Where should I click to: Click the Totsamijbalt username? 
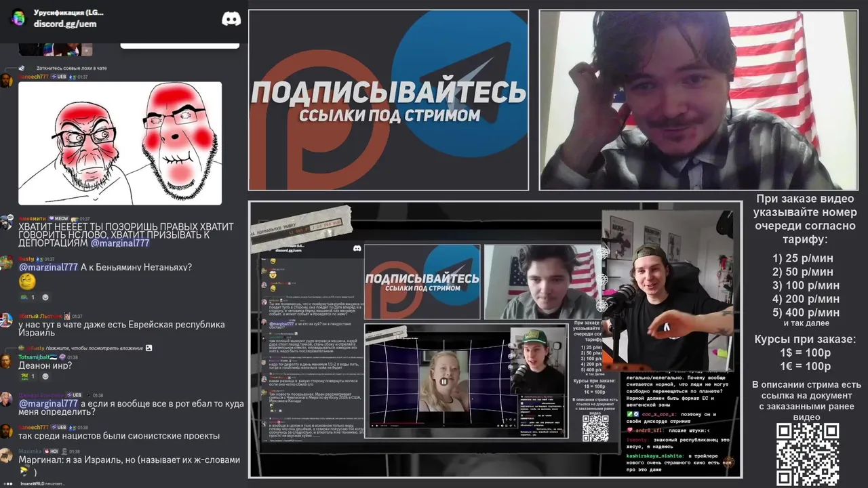[33, 357]
